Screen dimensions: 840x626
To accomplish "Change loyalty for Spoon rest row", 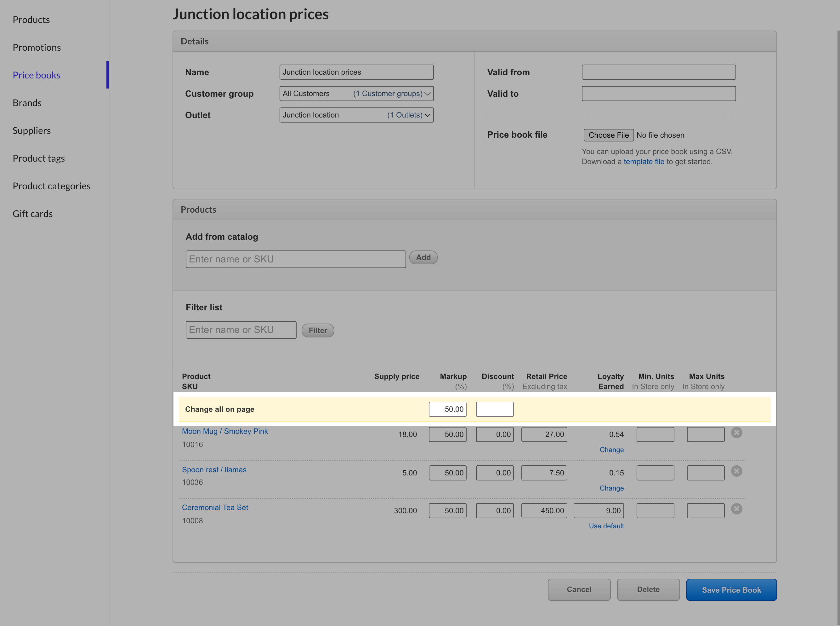I will tap(611, 488).
